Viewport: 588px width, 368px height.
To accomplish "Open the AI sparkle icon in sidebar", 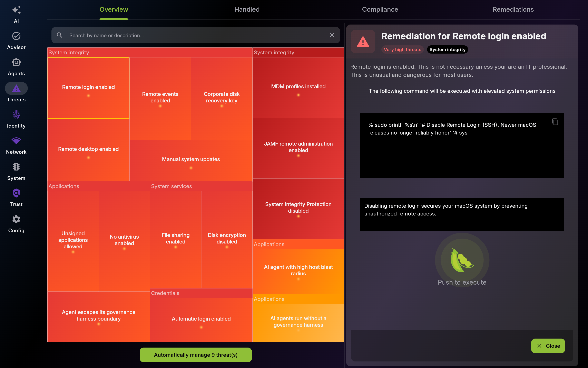I will [x=16, y=10].
